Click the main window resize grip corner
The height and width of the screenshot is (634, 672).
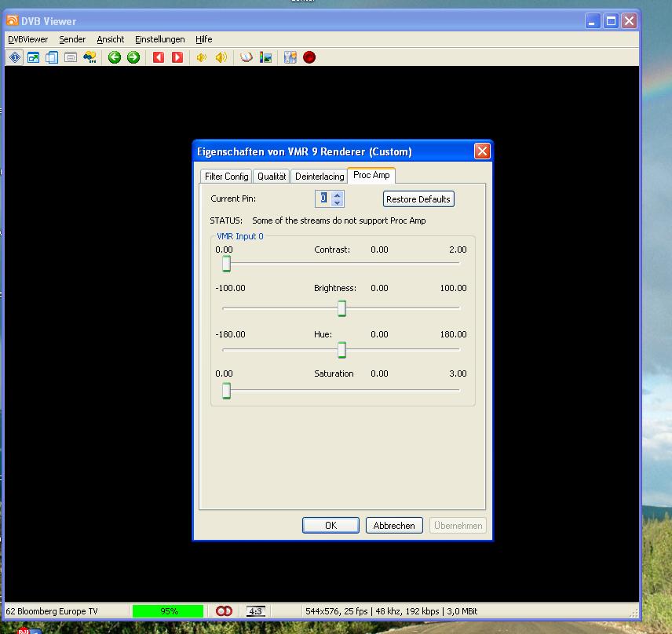tap(634, 613)
